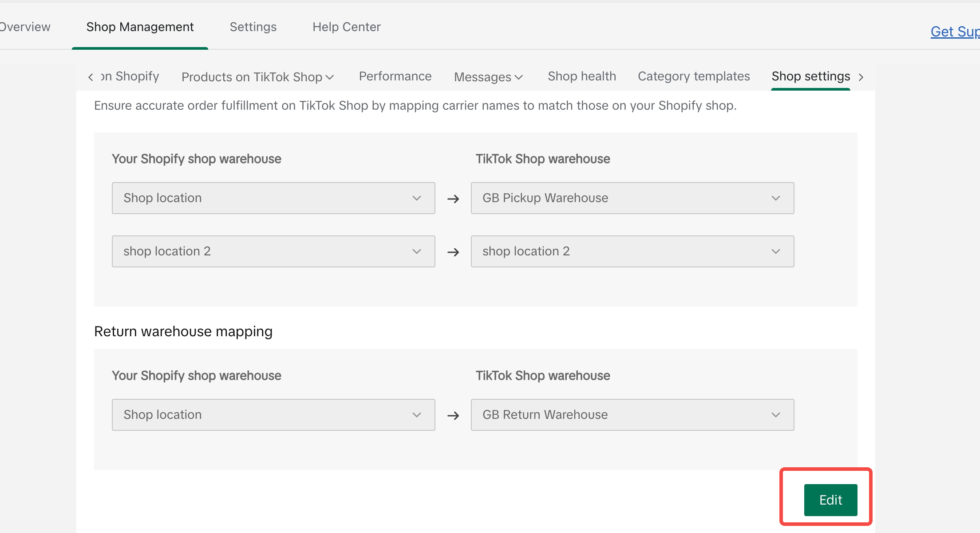
Task: Open the first Shop location warehouse dropdown
Action: (273, 198)
